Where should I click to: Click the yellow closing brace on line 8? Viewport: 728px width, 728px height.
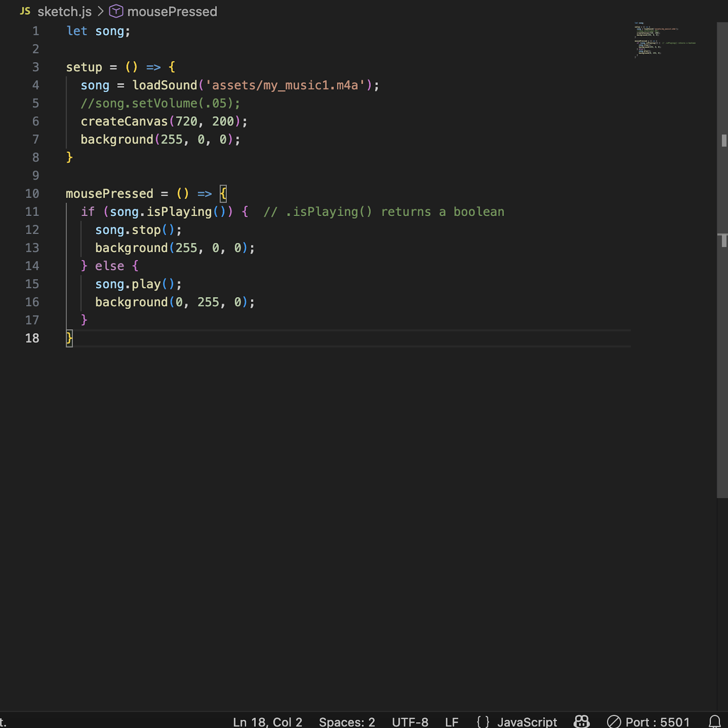tap(69, 157)
